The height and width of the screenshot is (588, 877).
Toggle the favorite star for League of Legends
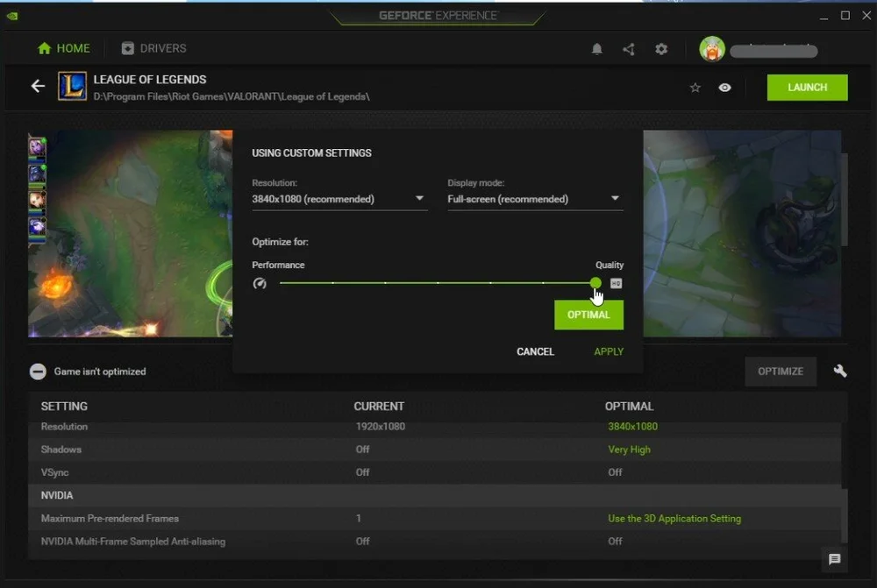695,87
